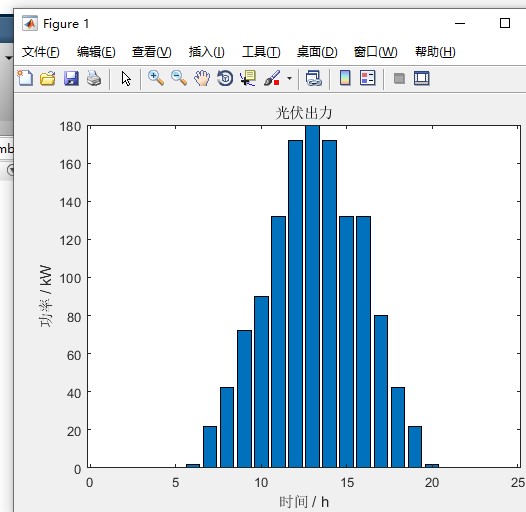Open the 窗口(W) menu
Viewport: 526px width, 512px height.
point(375,52)
